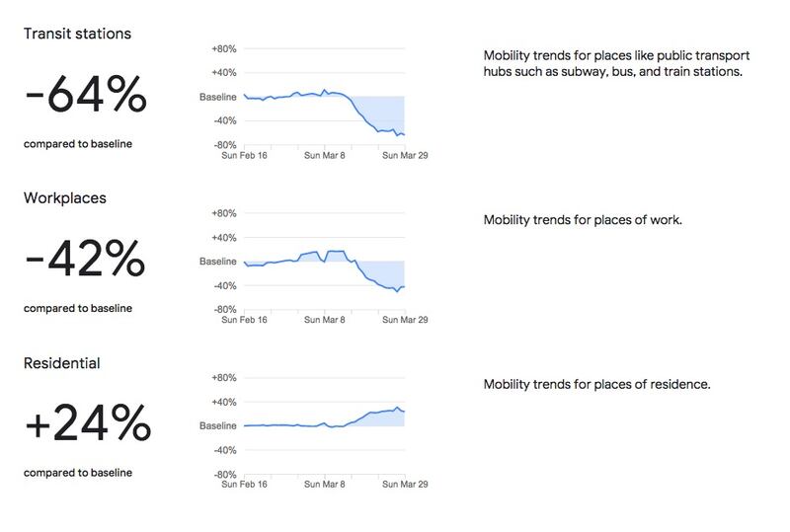The image size is (790, 532).
Task: Click the Residential trend chart line
Action: (x=325, y=418)
